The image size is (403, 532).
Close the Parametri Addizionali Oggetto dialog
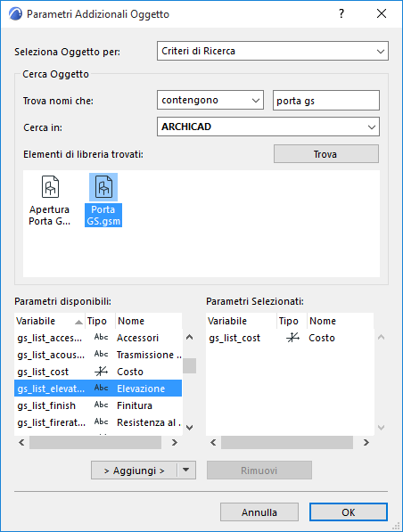point(382,13)
